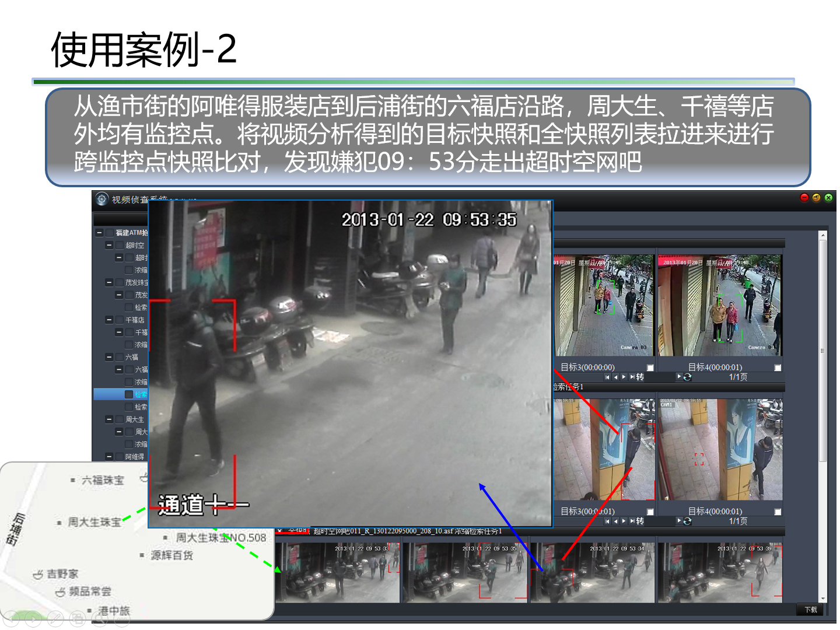Go to next page in lower target row
Viewport: 840px width, 630px height.
[x=624, y=521]
